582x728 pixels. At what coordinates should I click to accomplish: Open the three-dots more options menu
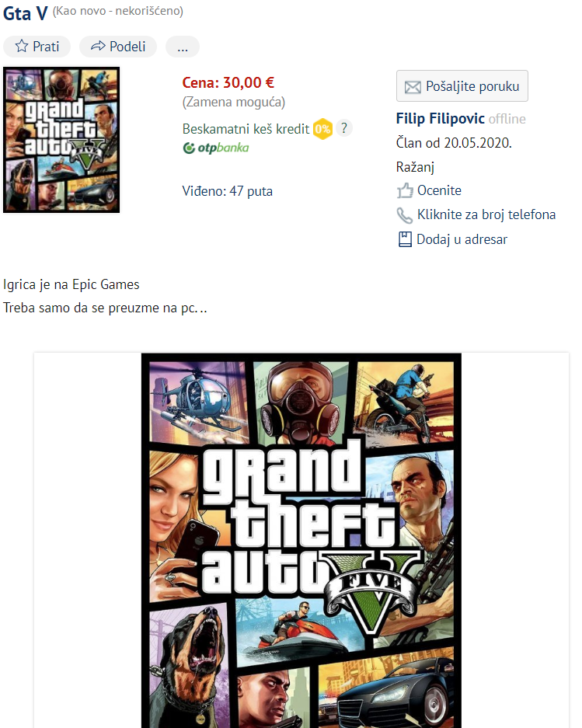tap(183, 47)
